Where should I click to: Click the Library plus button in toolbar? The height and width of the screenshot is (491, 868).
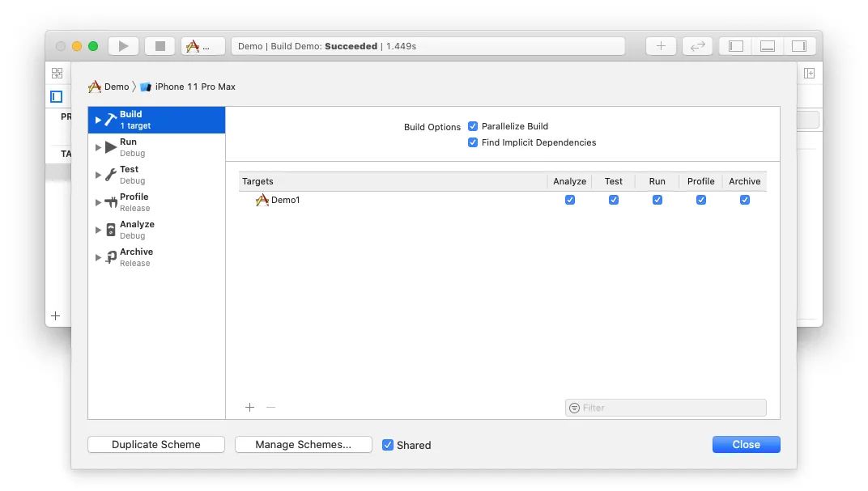point(661,46)
